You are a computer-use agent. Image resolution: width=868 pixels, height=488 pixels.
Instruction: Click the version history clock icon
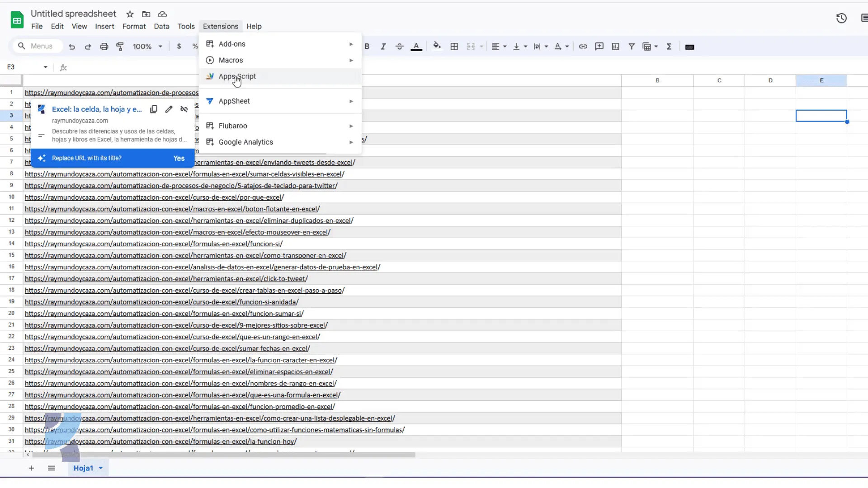[x=841, y=19]
